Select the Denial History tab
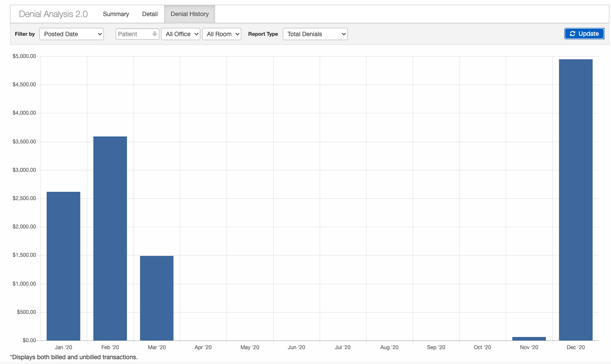 [x=189, y=14]
